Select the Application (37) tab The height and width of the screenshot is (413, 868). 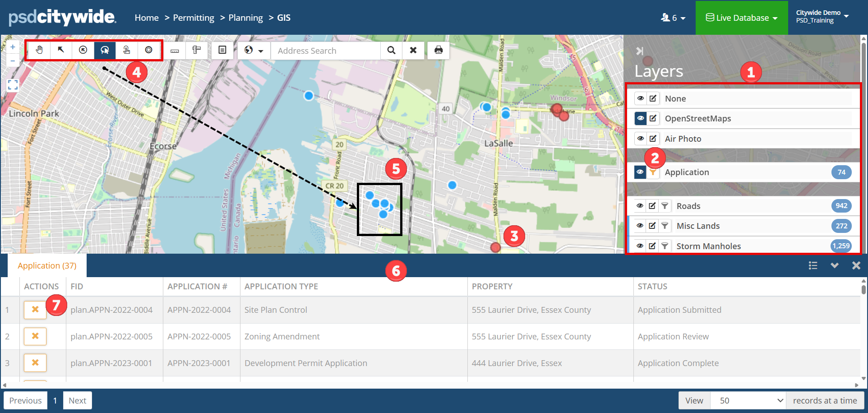pyautogui.click(x=47, y=266)
